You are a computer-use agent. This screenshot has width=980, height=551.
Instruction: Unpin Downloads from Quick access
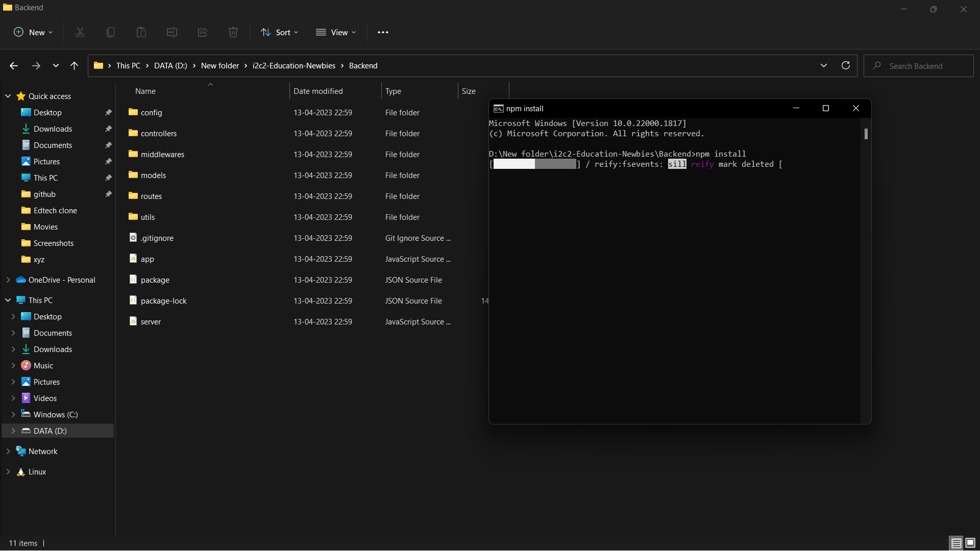(108, 129)
